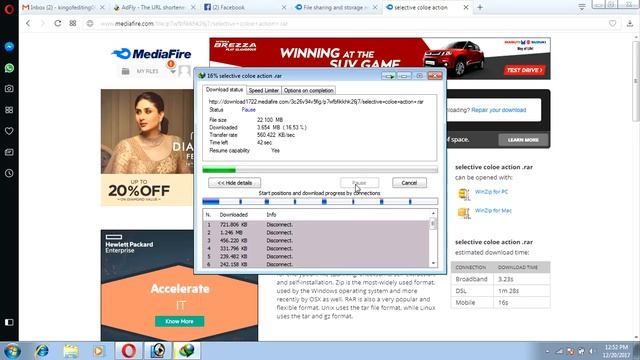Viewport: 640px width, 360px height.
Task: Click Pause button in download dialog
Action: pos(359,183)
